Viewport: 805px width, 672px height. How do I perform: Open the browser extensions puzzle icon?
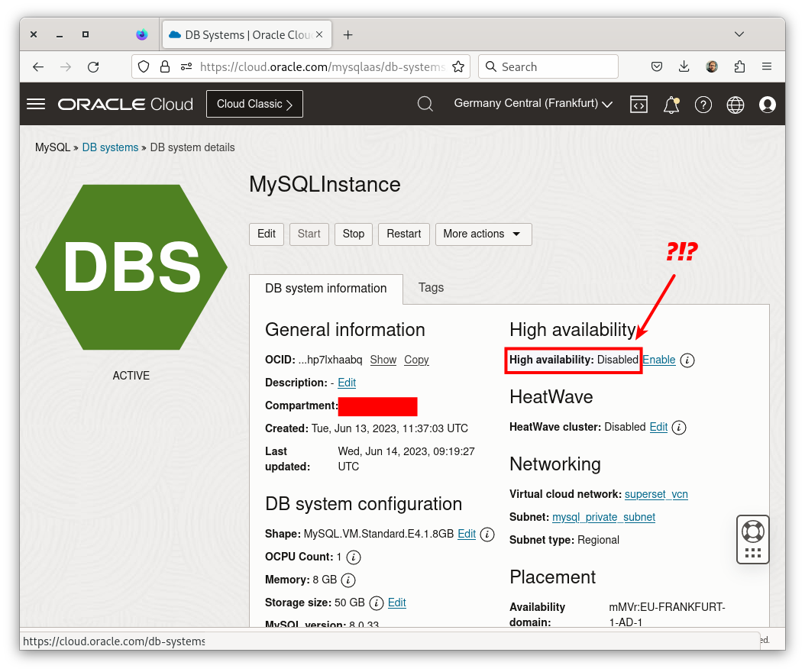click(739, 66)
